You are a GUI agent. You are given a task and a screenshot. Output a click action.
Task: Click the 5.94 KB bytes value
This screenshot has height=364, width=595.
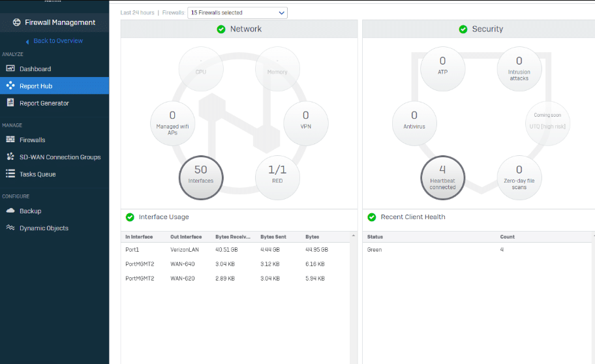[315, 279]
